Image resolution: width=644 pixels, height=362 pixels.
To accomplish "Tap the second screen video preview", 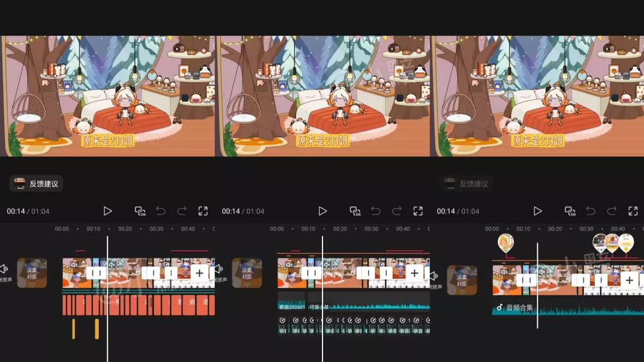I will [323, 96].
